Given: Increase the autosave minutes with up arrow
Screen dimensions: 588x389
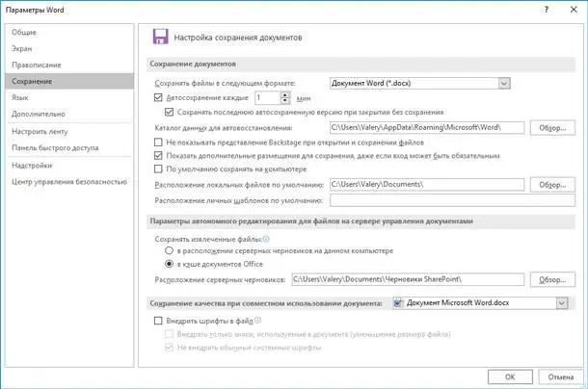Looking at the screenshot, I should tap(284, 94).
